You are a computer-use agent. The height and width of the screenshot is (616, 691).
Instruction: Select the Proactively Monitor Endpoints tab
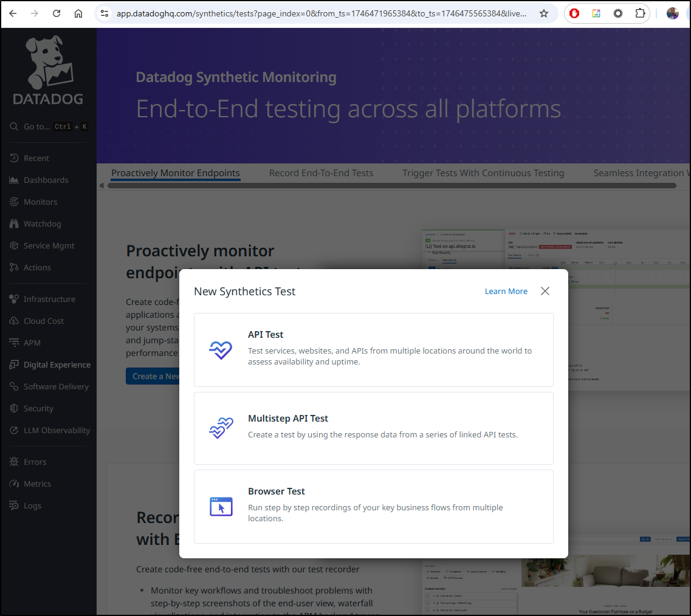[x=176, y=173]
